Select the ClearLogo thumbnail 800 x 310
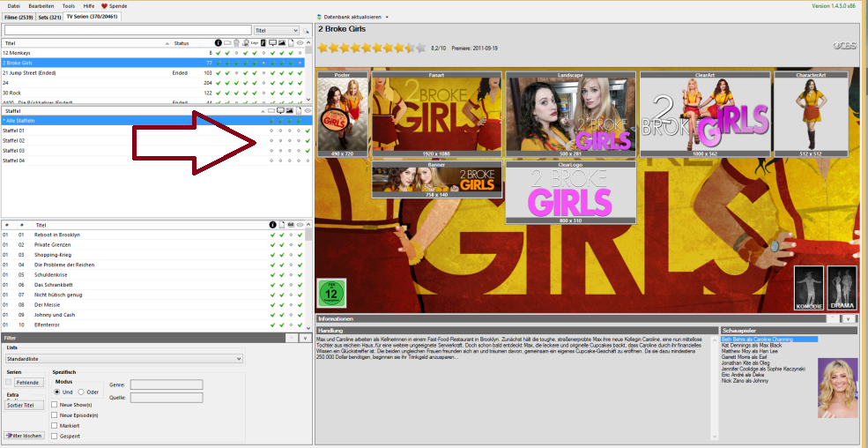Image resolution: width=868 pixels, height=448 pixels. 571,192
